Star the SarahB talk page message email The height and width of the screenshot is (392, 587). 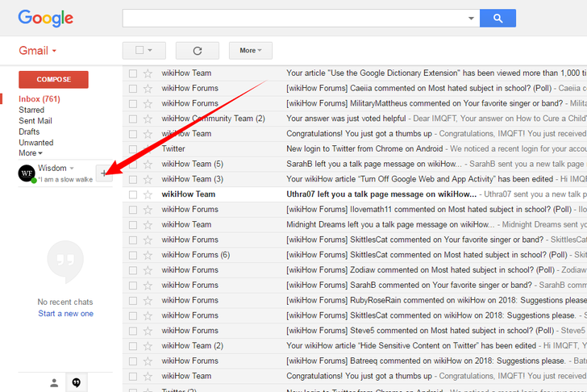pyautogui.click(x=148, y=165)
